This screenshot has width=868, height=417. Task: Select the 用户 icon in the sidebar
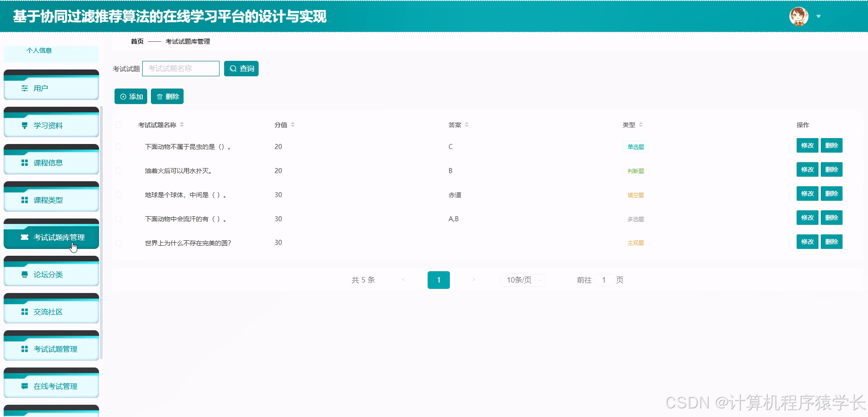pyautogui.click(x=25, y=88)
